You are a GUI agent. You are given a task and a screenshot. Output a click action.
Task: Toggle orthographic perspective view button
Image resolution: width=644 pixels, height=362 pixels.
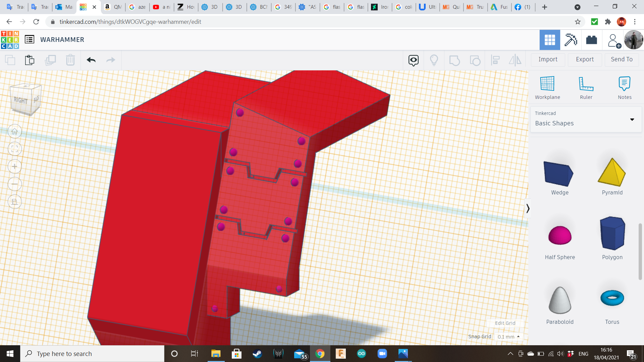tap(15, 202)
